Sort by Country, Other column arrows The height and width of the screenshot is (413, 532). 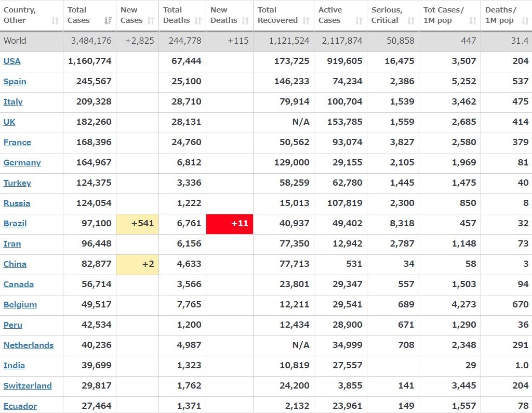pos(55,21)
